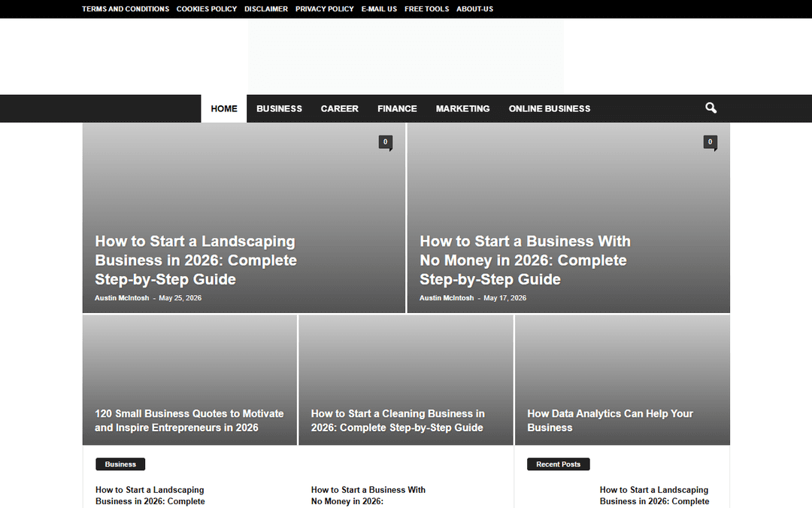Click comment count on Business With No Money post

710,142
